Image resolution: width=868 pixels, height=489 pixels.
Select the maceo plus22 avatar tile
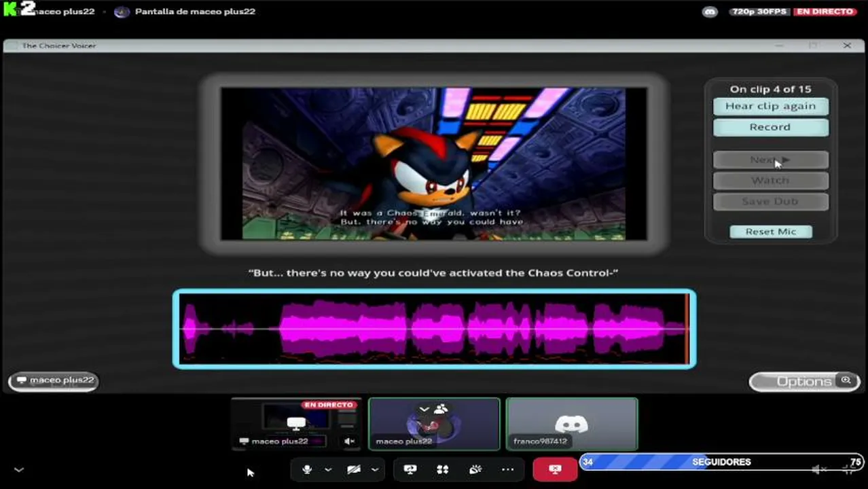pyautogui.click(x=434, y=424)
